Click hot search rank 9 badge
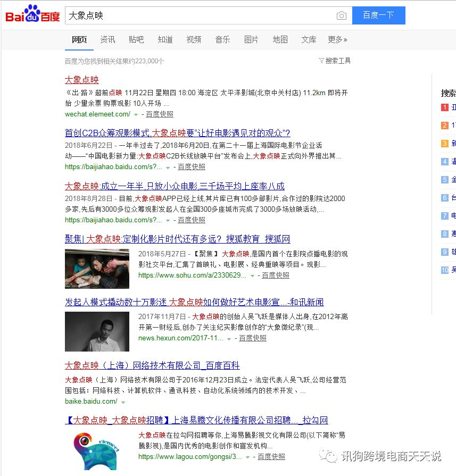Viewport: 456px width, 476px height. point(445,252)
